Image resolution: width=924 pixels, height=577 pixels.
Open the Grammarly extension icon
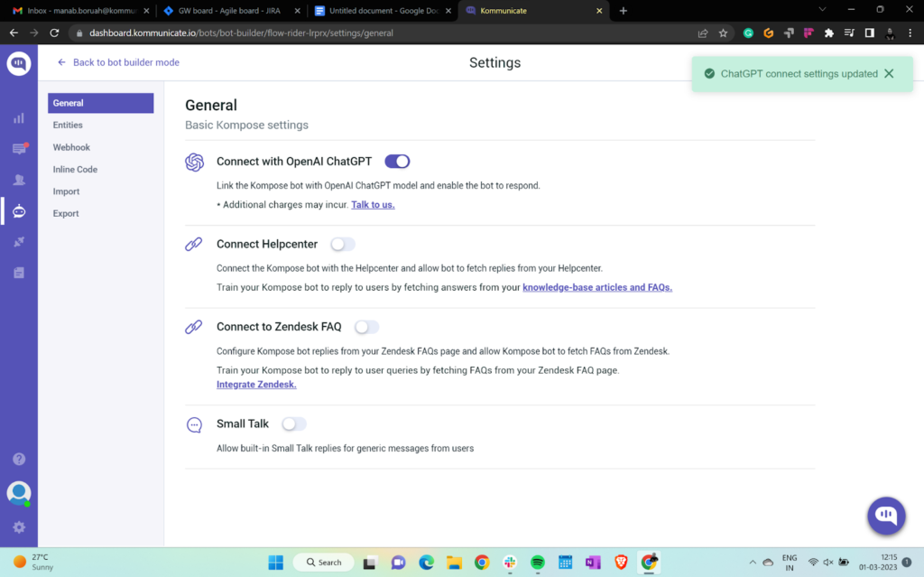pos(748,33)
